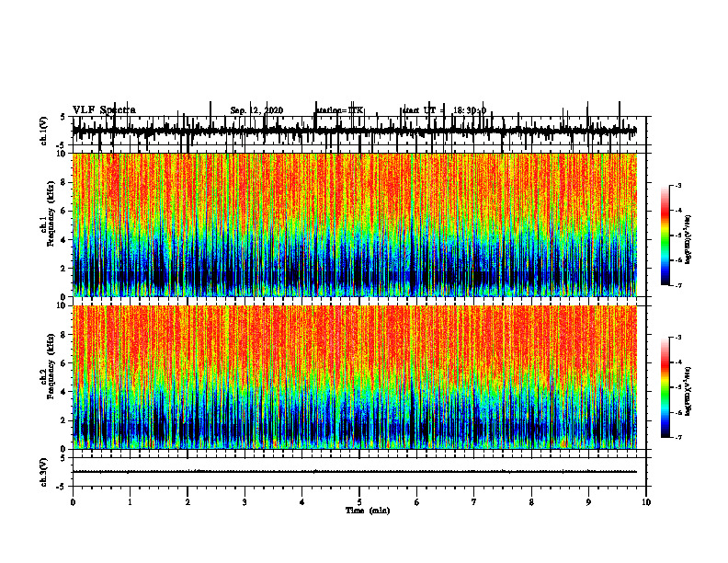The height and width of the screenshot is (563, 728).
Task: Click the ch.3 voltage waveform trace
Action: click(355, 472)
